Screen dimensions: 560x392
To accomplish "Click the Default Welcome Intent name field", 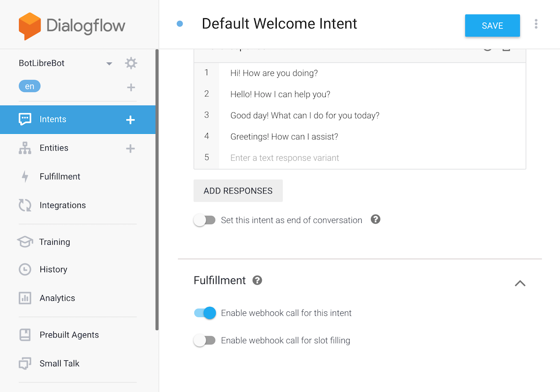I will pos(279,24).
